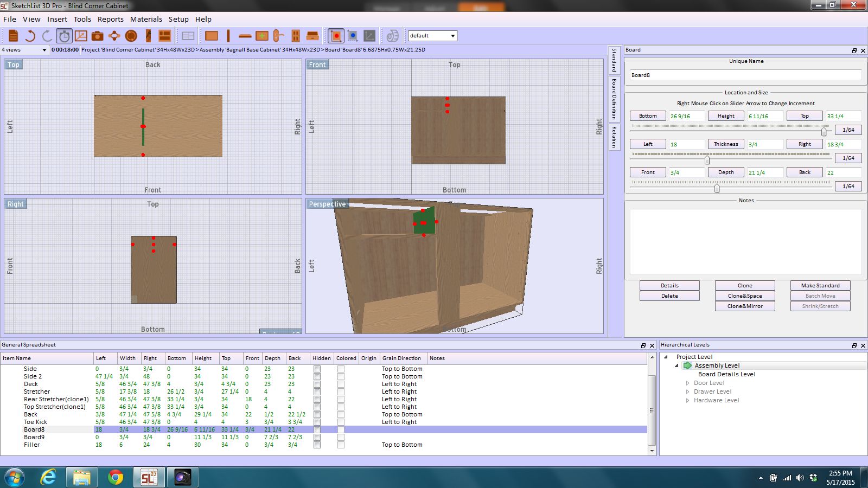Click the 1/64 increment button beside Back slider

[848, 187]
